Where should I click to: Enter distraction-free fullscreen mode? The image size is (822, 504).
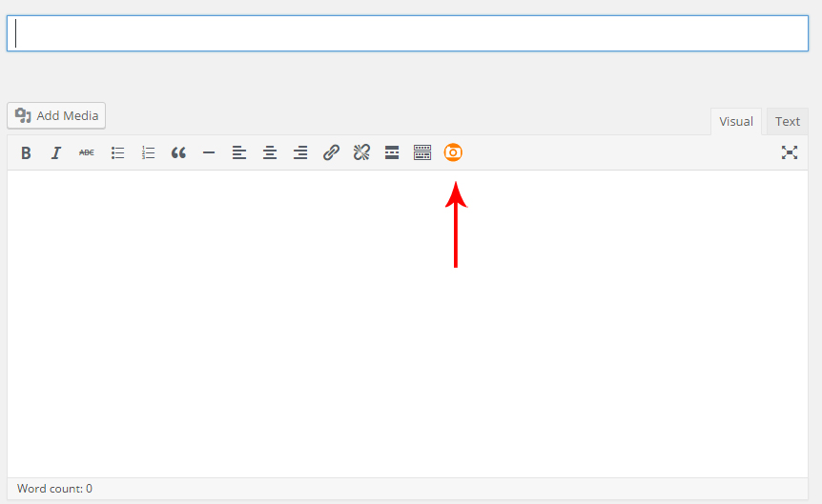[789, 152]
